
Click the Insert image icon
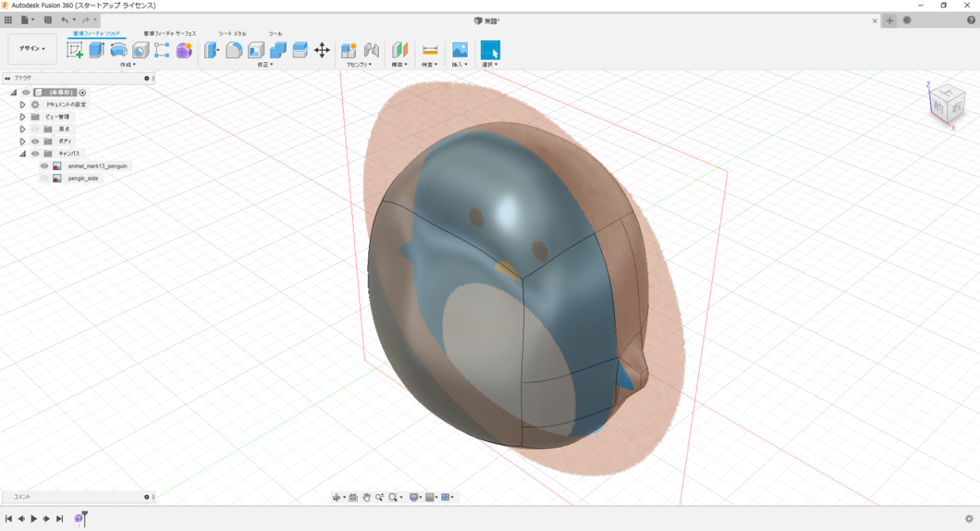(x=460, y=51)
